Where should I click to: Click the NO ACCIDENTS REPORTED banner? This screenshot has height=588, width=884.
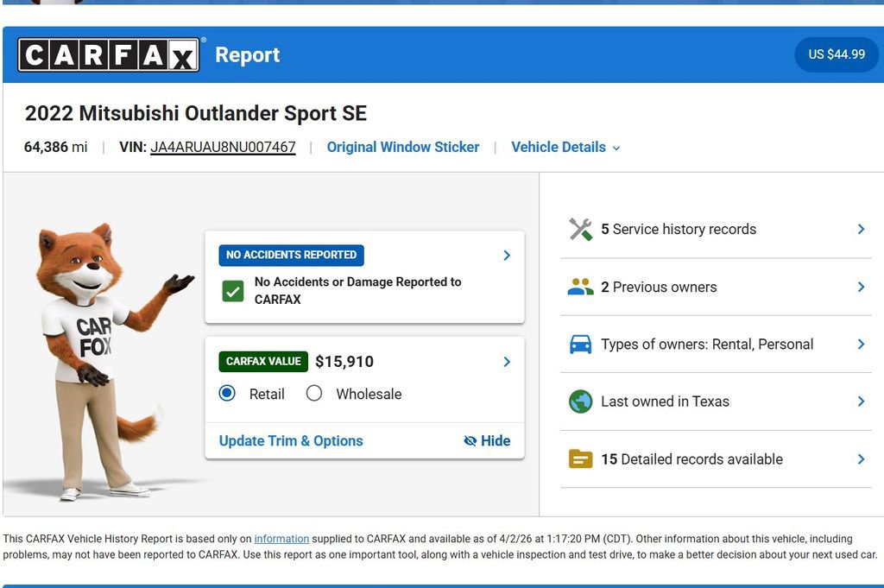[x=290, y=255]
